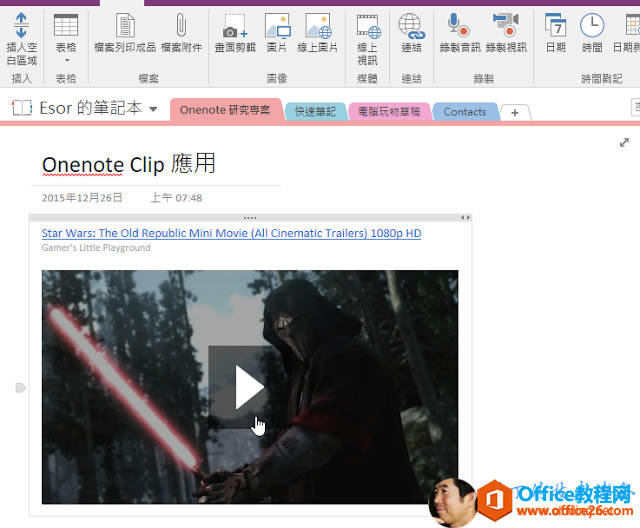Click the notebook icon beside Esor 的筆記本
Viewport: 640px width, 528px height.
tap(22, 108)
